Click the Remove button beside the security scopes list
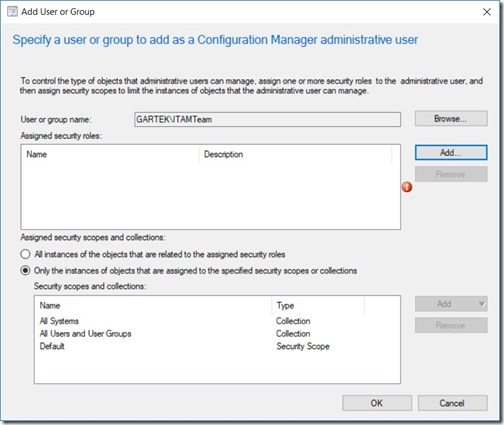 point(451,325)
